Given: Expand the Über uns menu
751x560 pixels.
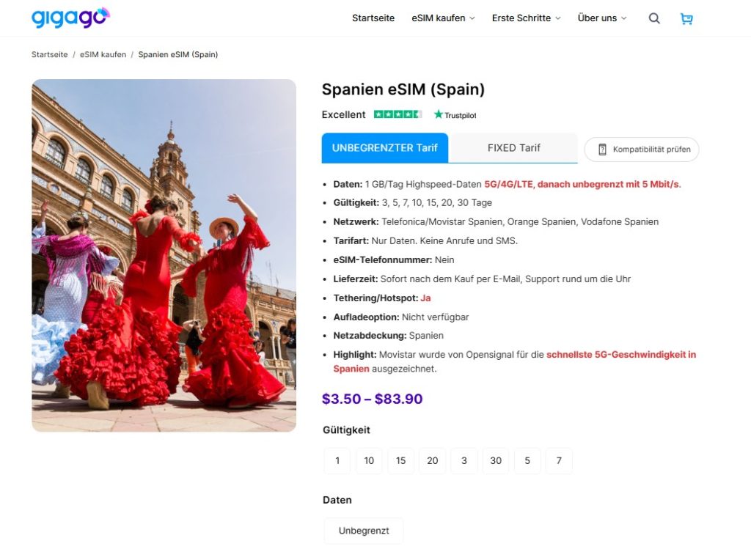Looking at the screenshot, I should 602,18.
